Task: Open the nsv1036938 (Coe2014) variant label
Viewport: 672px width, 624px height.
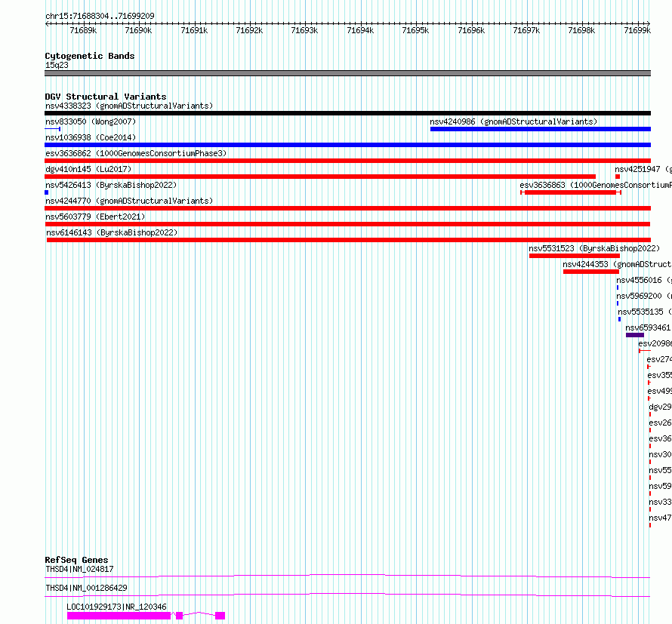Action: pyautogui.click(x=91, y=137)
